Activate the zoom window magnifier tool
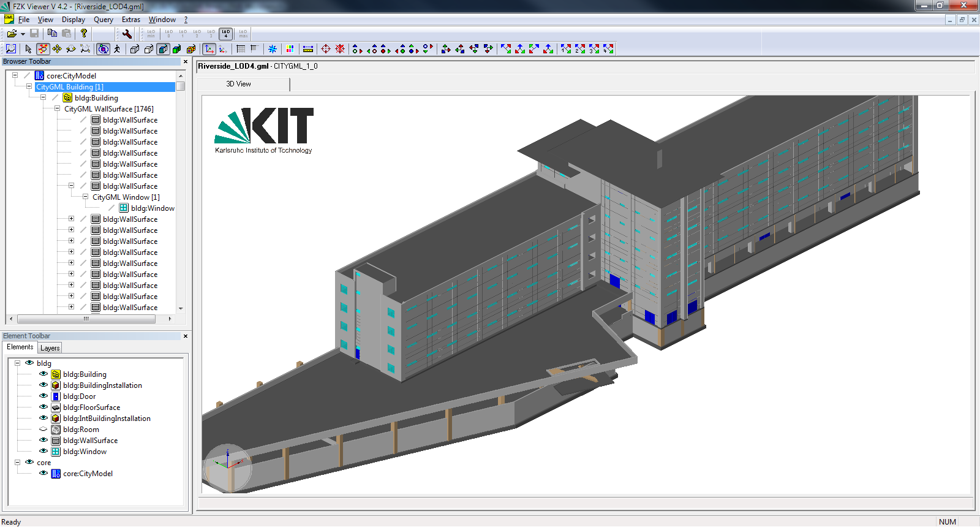 coord(11,49)
